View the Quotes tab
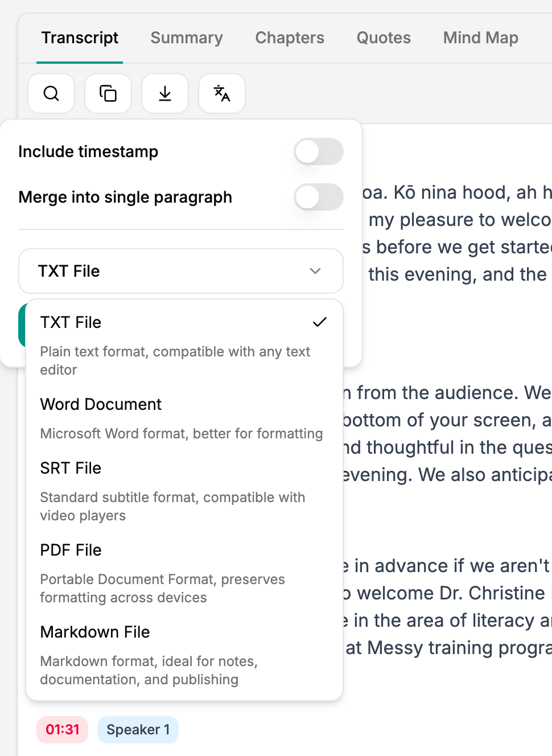The height and width of the screenshot is (756, 552). pos(384,38)
